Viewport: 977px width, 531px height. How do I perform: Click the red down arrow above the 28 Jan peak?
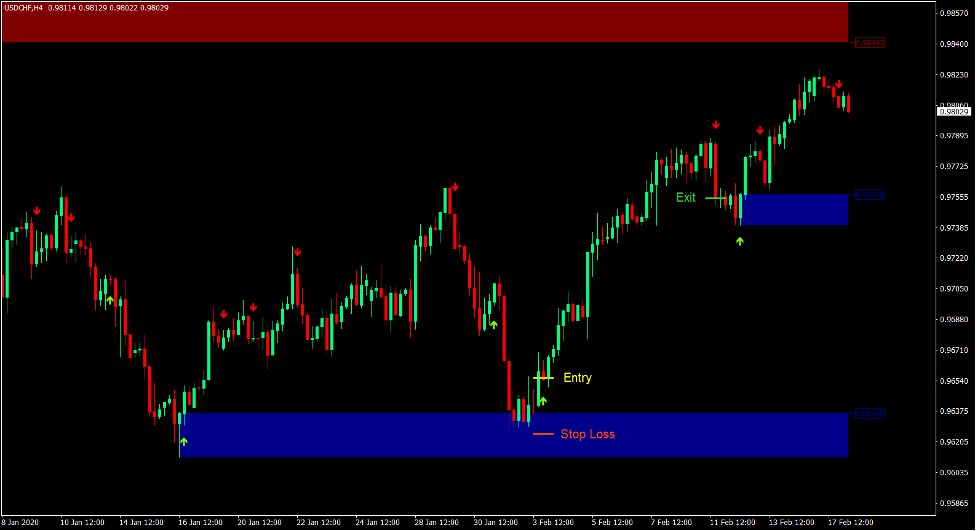(455, 186)
